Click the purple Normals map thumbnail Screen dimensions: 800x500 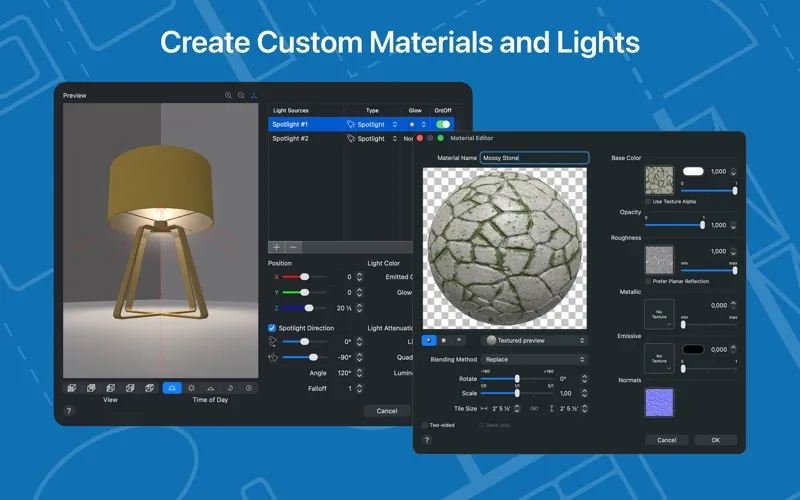(x=659, y=402)
